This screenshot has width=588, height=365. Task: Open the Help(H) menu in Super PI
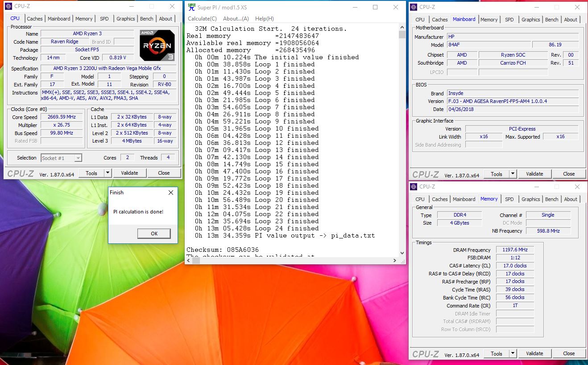(x=265, y=19)
